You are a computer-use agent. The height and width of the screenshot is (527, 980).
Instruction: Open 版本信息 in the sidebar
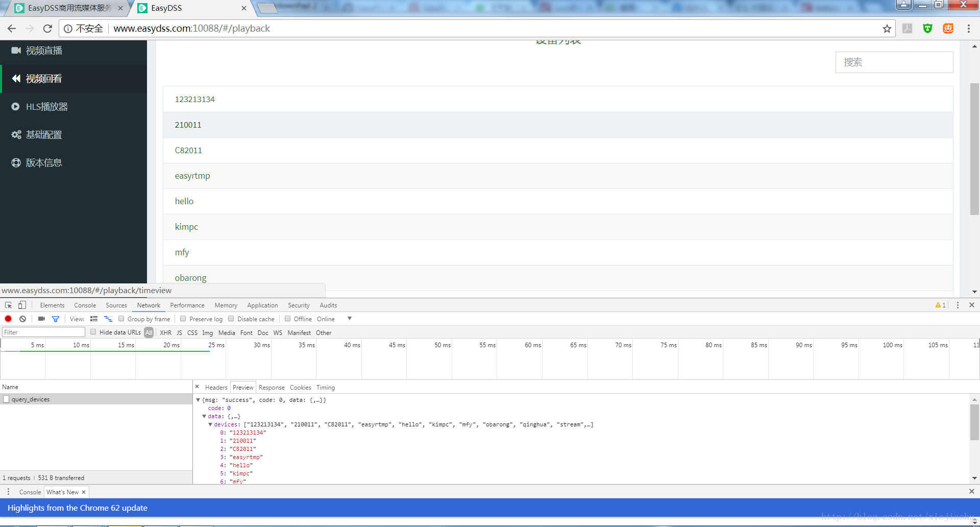tap(73, 163)
